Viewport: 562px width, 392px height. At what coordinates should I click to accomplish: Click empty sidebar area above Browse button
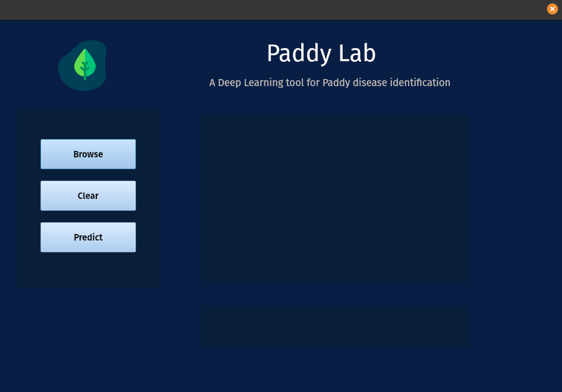[x=88, y=125]
